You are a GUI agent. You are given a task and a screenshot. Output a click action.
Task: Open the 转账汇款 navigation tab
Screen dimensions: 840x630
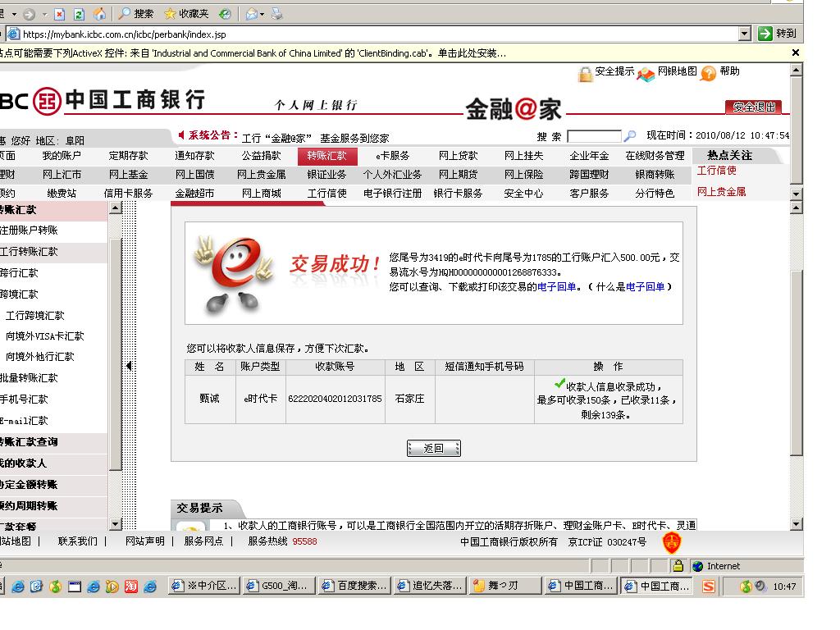coord(326,156)
